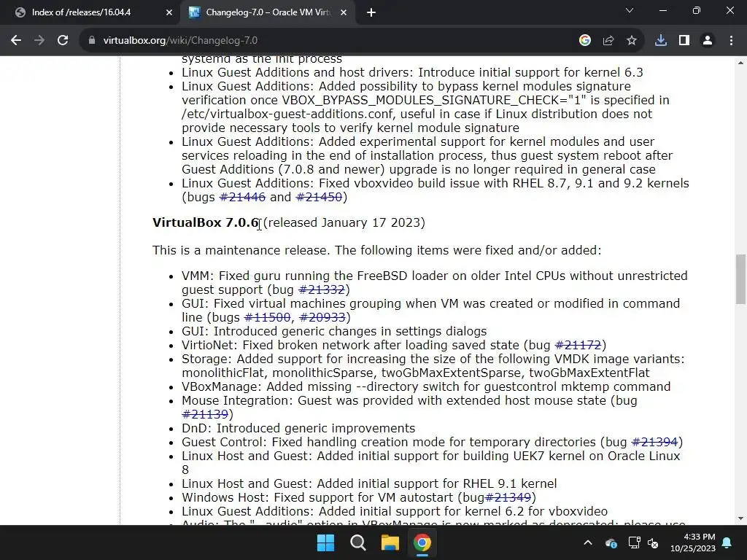Click '(released January 17 2023)' text
The height and width of the screenshot is (560, 747).
(344, 222)
